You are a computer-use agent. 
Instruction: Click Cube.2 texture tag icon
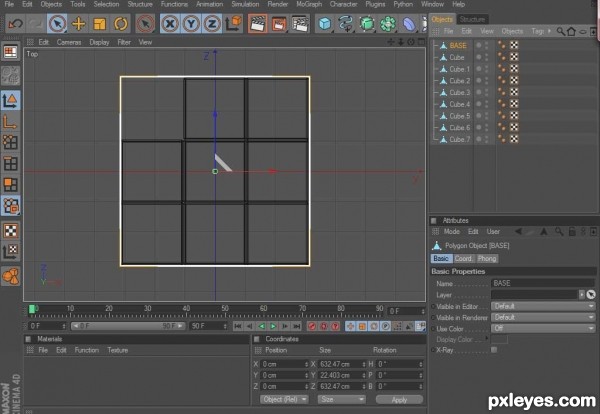coord(514,80)
